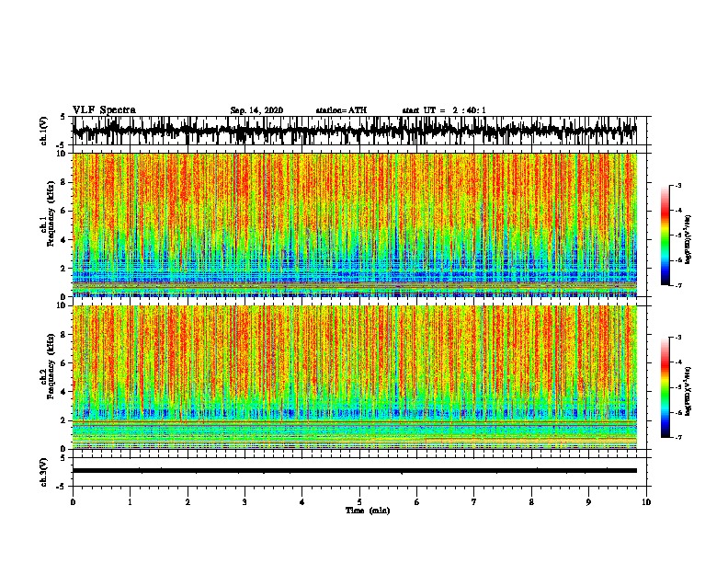Click the "station=ATH" header label
This screenshot has height=563, width=728.
point(341,110)
